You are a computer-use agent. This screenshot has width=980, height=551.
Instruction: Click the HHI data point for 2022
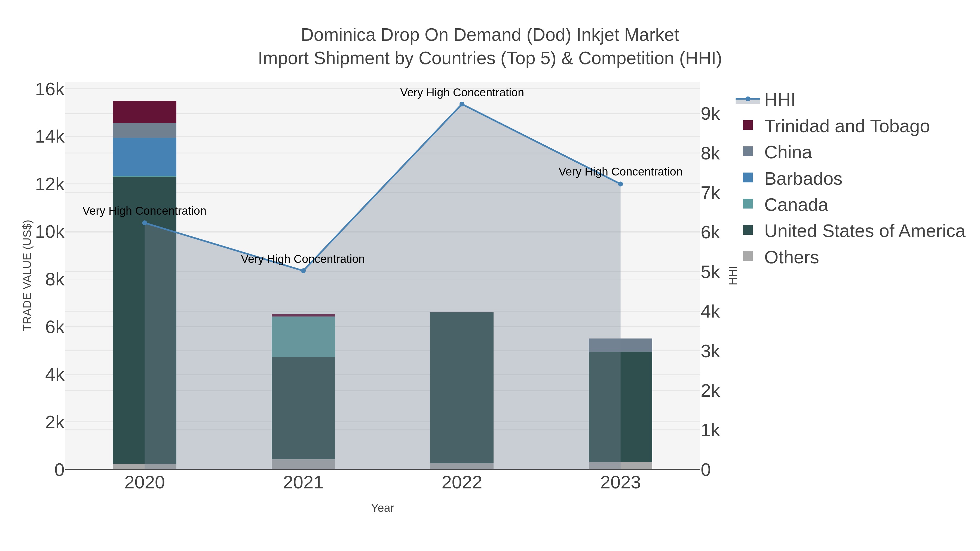(x=462, y=104)
